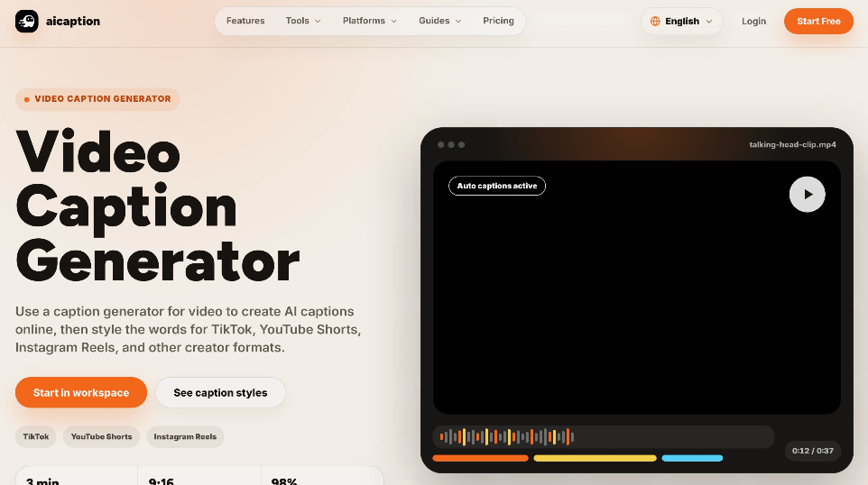Click the Guides chevron arrow
The width and height of the screenshot is (868, 485).
pyautogui.click(x=458, y=22)
